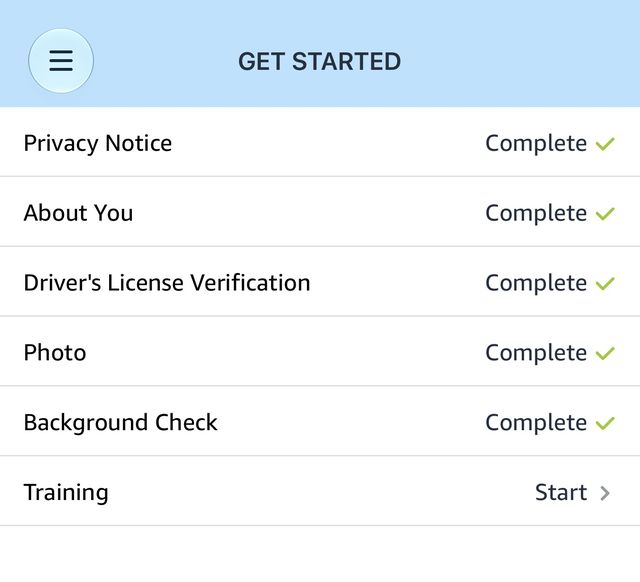Click Start for Training

click(561, 492)
